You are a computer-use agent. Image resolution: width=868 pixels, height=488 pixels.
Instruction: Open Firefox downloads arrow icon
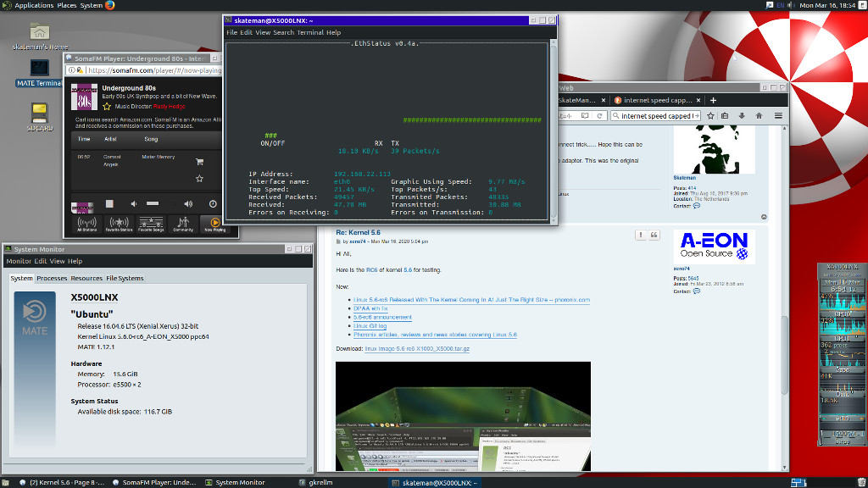click(742, 115)
